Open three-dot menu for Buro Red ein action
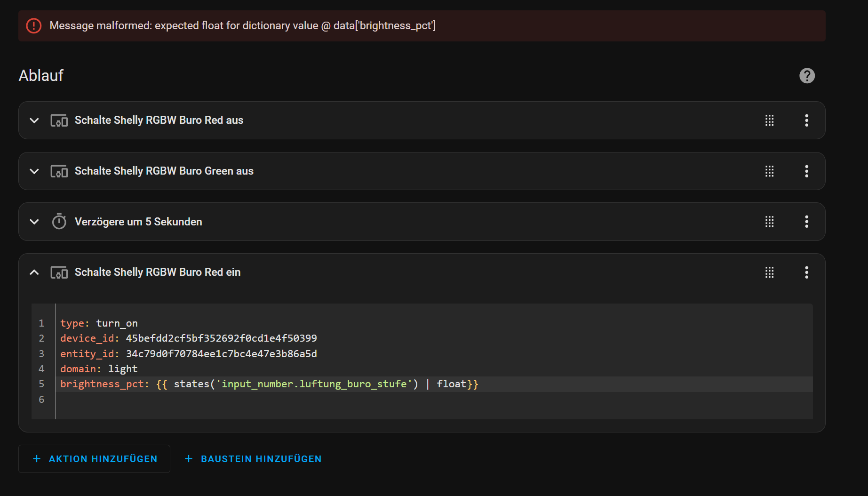 tap(806, 272)
